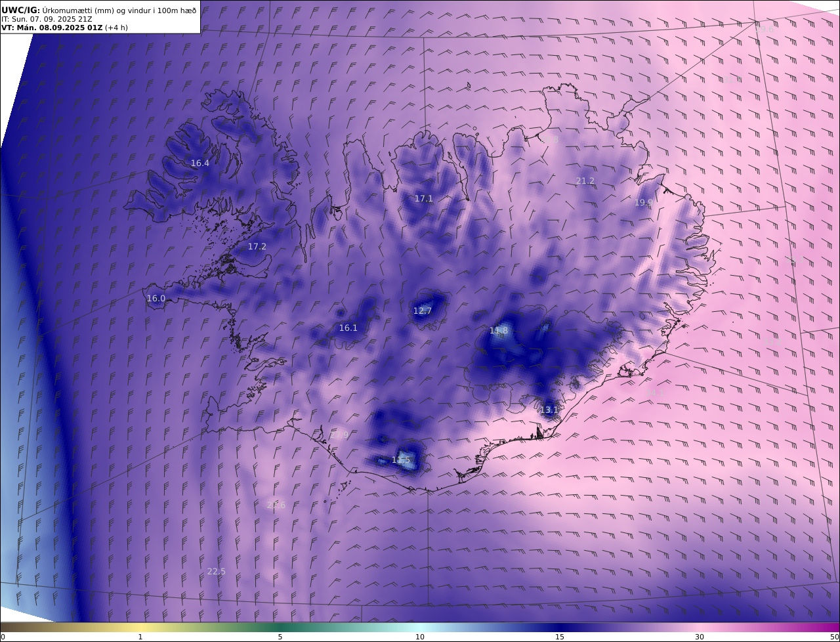Click the 11.5 value near the south coast

tap(401, 460)
